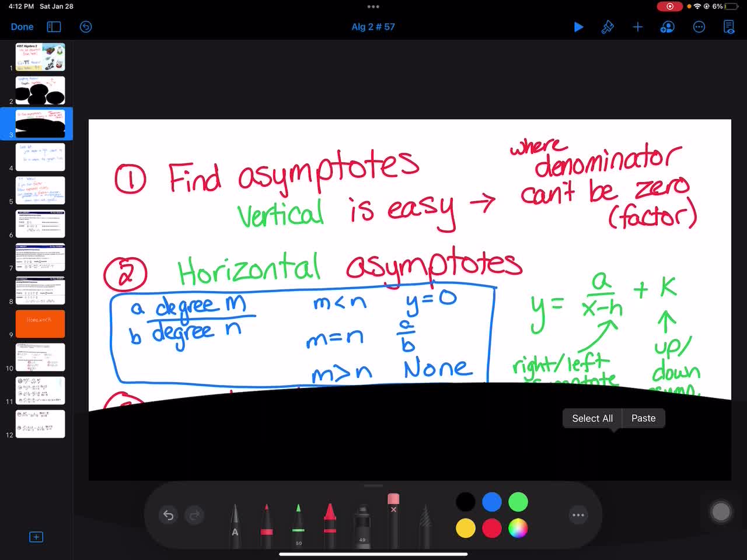Image resolution: width=747 pixels, height=560 pixels.
Task: Select slide 4 thumbnail
Action: click(x=40, y=157)
